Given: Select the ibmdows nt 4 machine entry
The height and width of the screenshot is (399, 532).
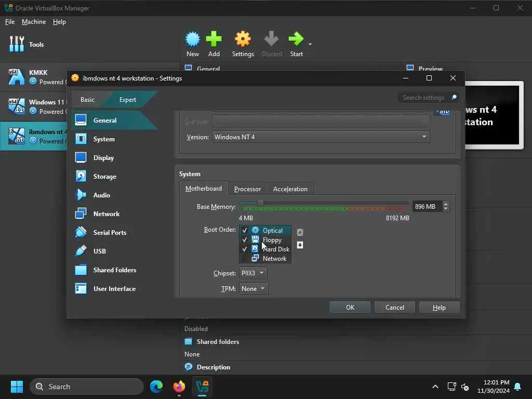Looking at the screenshot, I should coord(34,136).
